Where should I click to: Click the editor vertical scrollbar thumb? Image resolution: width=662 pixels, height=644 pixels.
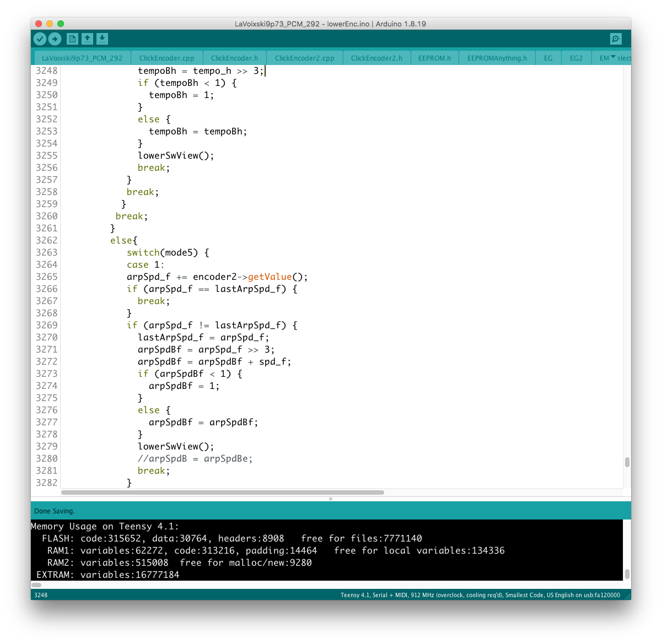point(627,462)
